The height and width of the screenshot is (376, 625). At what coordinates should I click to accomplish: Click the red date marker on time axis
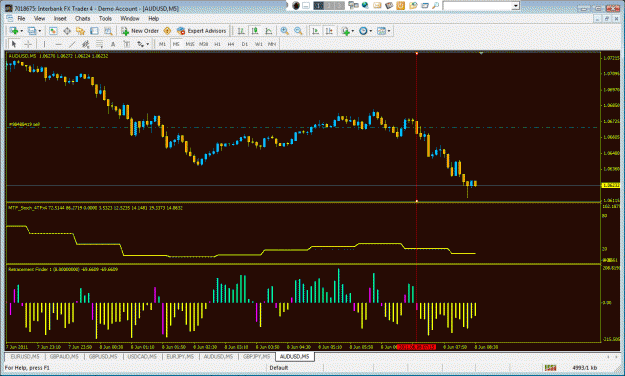pos(417,347)
